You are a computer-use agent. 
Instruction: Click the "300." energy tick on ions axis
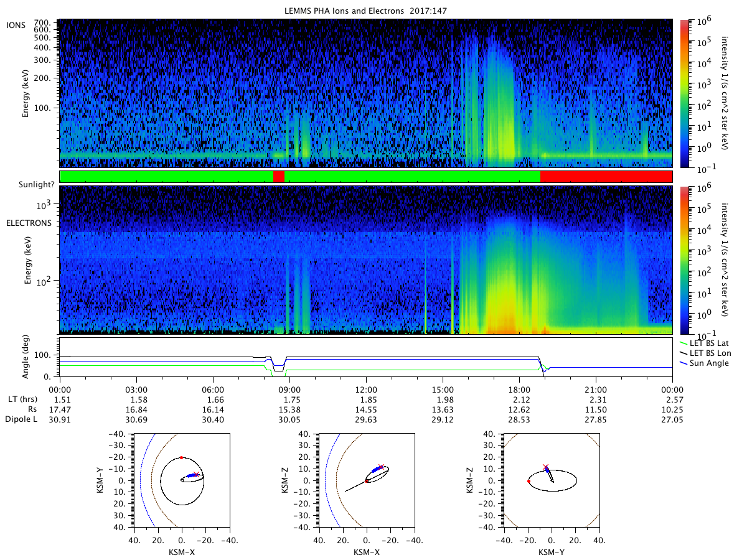click(43, 60)
